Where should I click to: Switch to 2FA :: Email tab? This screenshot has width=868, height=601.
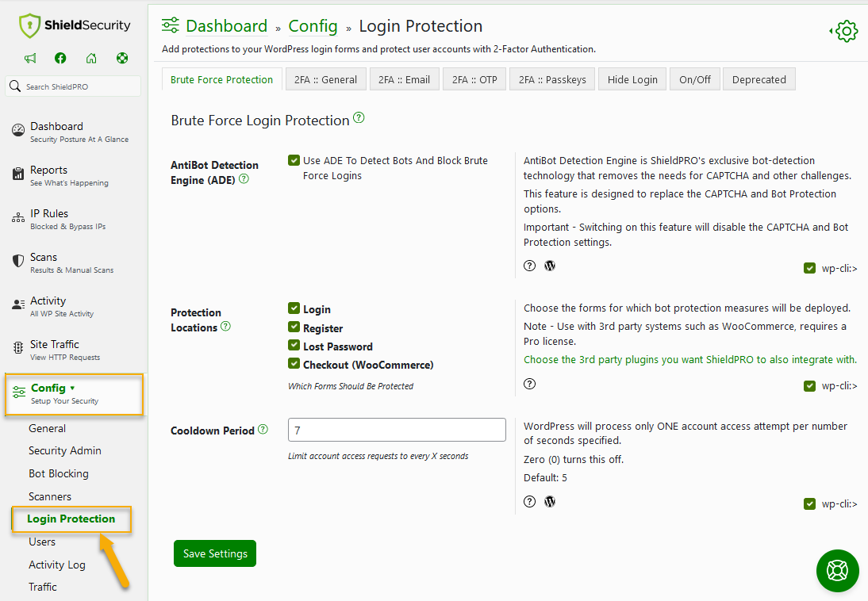[x=404, y=80]
